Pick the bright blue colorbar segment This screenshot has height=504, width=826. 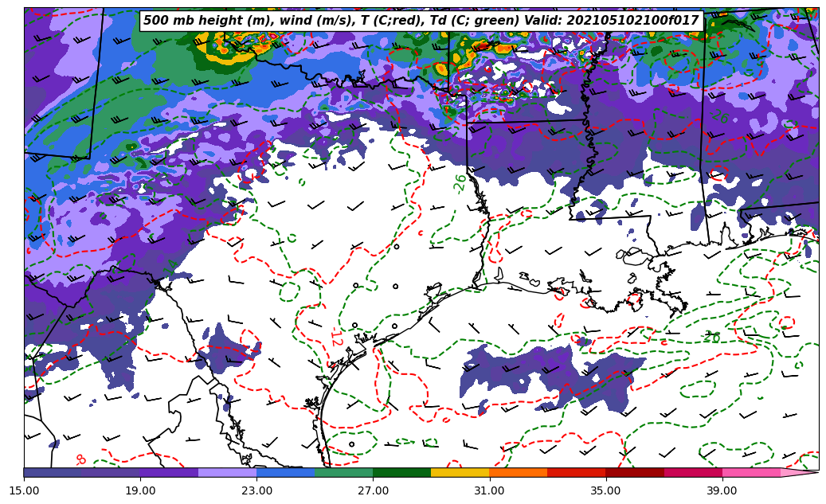pyautogui.click(x=285, y=472)
